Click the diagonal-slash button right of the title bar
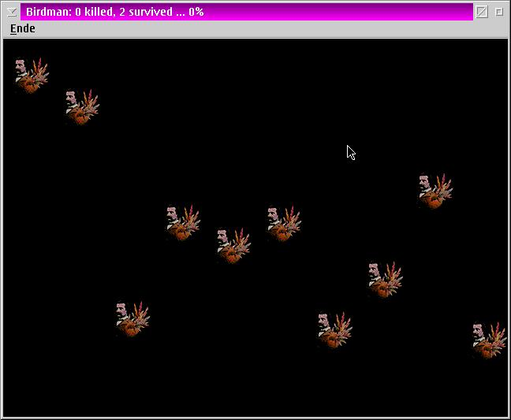The width and height of the screenshot is (511, 420). [482, 12]
